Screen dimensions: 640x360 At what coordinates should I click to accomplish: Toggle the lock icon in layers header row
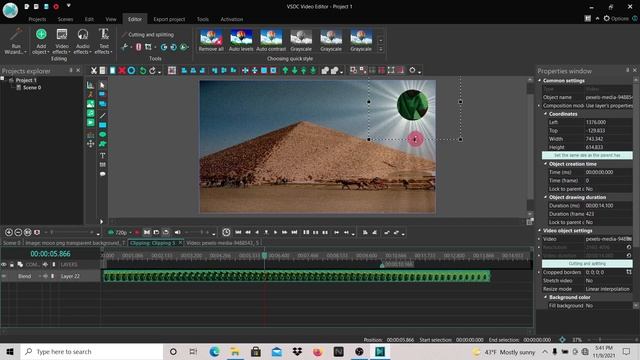[11, 264]
